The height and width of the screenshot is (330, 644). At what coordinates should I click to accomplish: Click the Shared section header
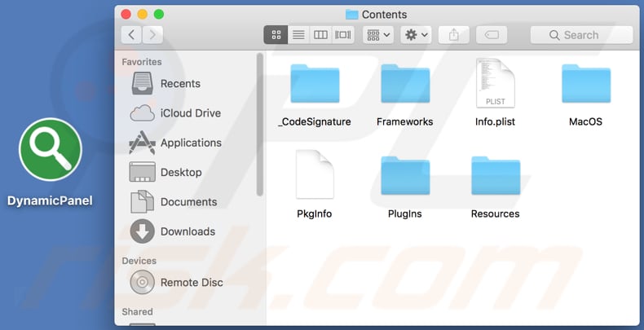(137, 311)
